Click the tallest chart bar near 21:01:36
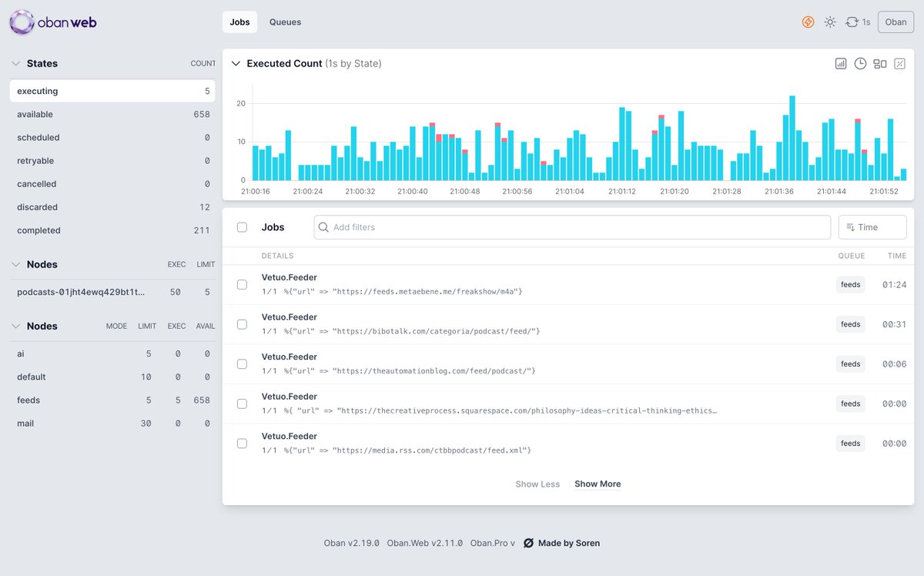Viewport: 924px width, 576px height. coord(792,138)
